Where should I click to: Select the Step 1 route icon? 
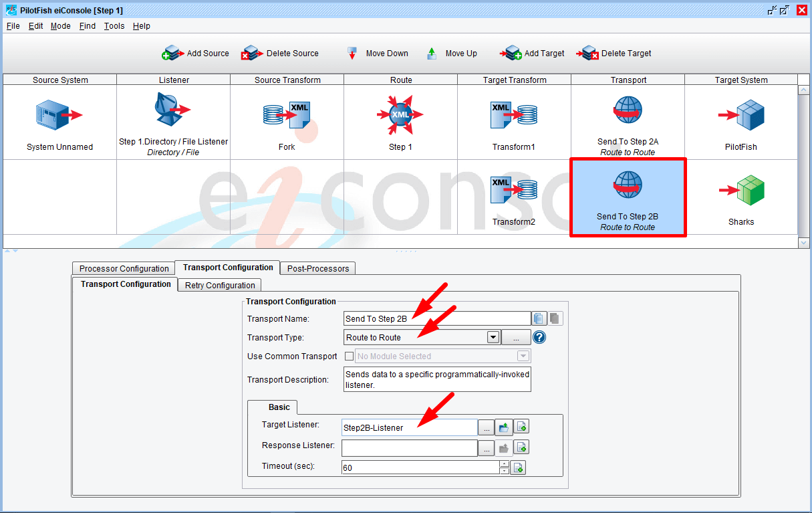400,114
